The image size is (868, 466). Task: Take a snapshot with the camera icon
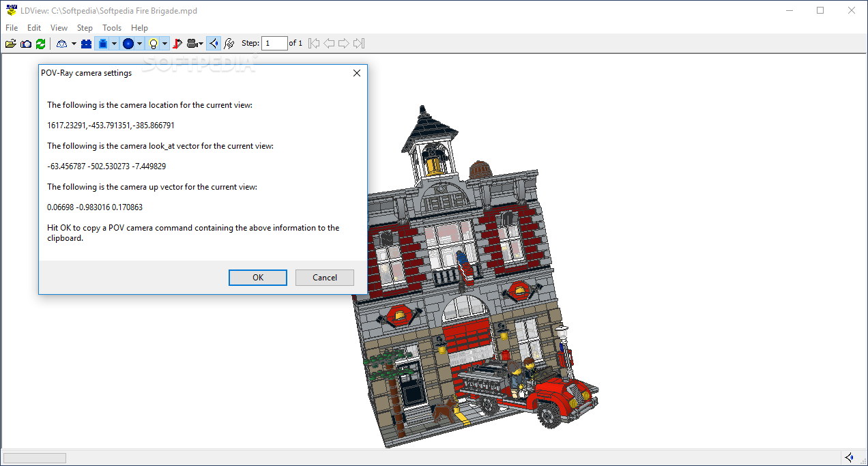pos(26,44)
